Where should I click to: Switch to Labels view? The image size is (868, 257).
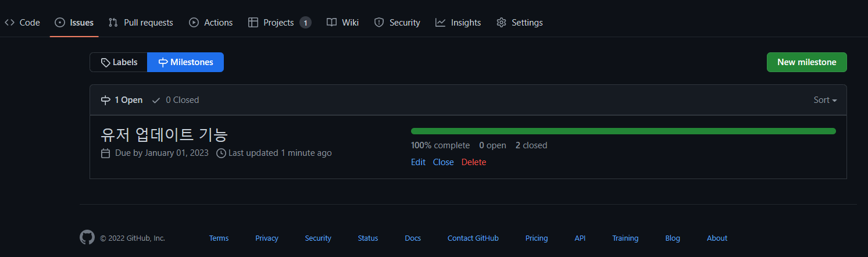119,62
